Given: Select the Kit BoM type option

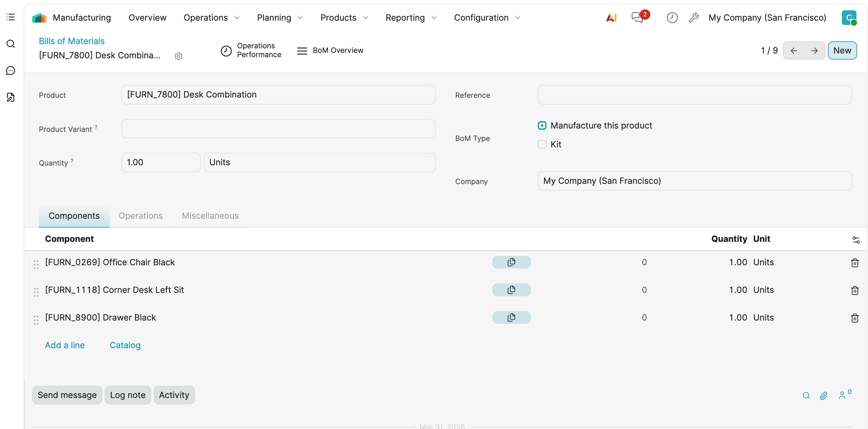Looking at the screenshot, I should pos(542,144).
